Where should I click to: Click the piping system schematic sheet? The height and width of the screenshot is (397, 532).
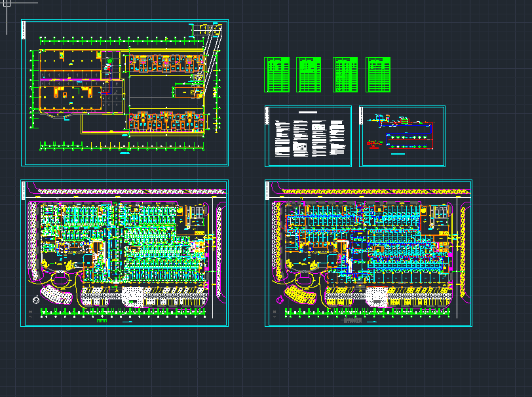pyautogui.click(x=402, y=136)
